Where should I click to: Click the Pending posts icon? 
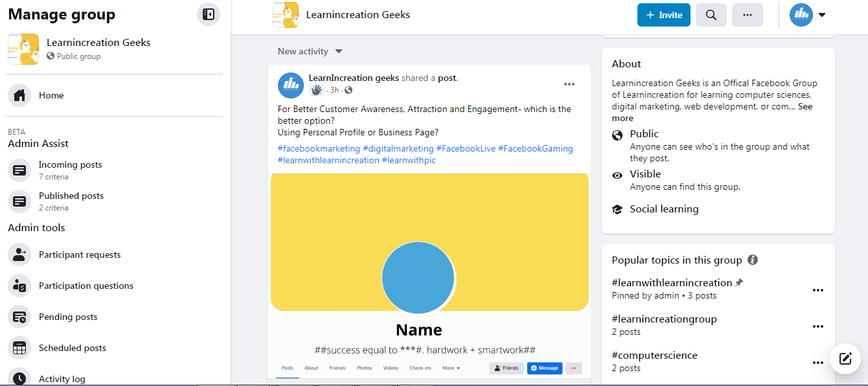19,317
